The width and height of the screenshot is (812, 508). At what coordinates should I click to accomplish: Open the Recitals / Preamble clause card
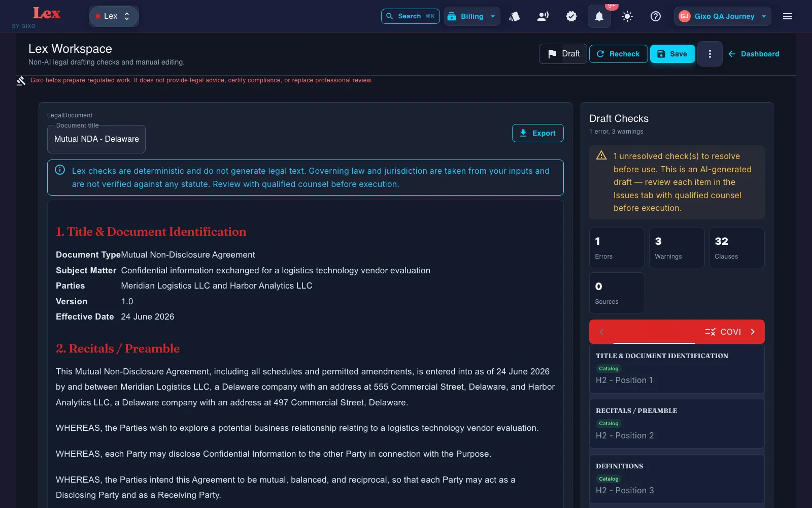[676, 424]
